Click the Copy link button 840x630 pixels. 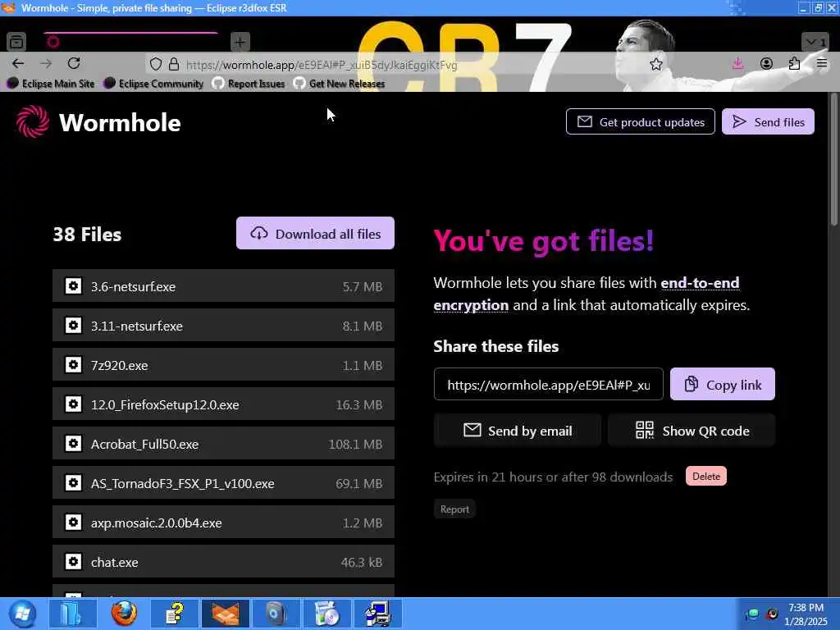[x=722, y=384]
